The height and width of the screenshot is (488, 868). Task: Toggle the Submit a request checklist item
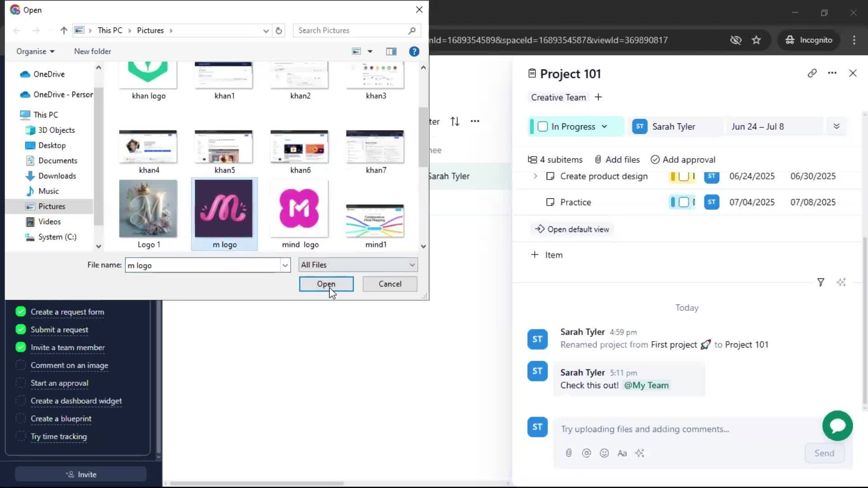click(20, 329)
